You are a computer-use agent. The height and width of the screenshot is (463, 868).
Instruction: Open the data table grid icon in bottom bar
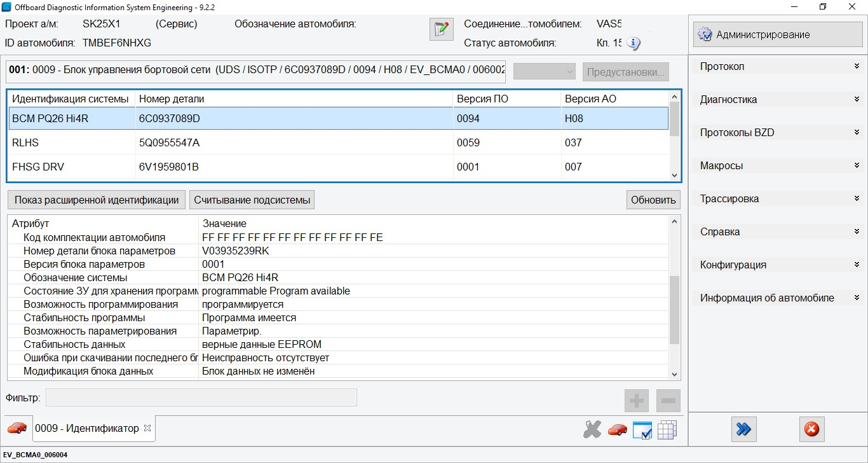[x=667, y=429]
